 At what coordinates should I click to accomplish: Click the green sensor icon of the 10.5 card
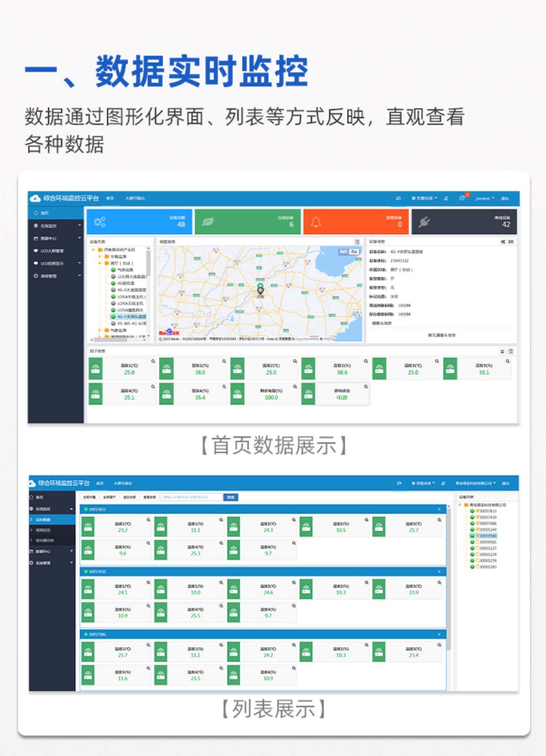(x=306, y=527)
